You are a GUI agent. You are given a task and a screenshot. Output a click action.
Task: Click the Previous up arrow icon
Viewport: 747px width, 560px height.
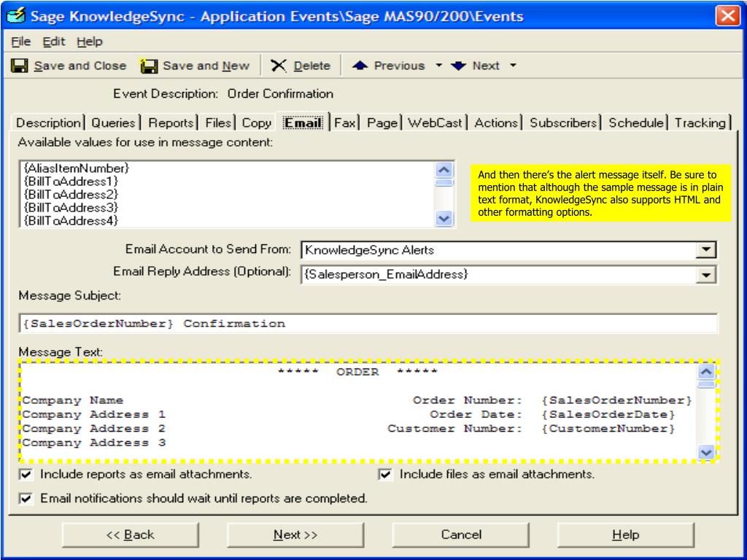click(x=360, y=66)
